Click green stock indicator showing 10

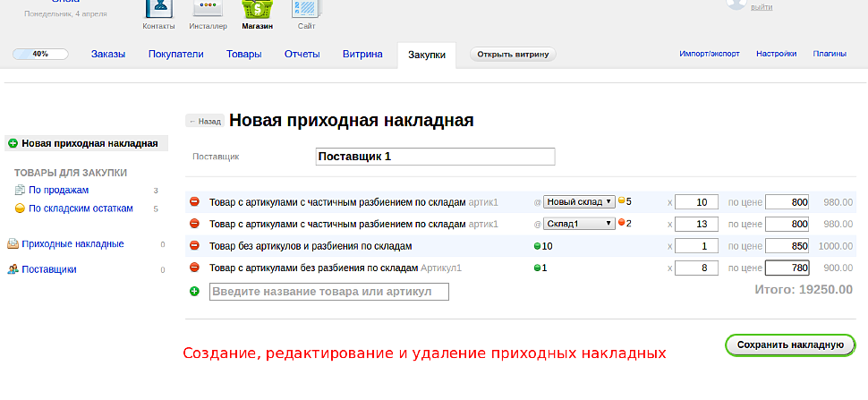pyautogui.click(x=537, y=246)
